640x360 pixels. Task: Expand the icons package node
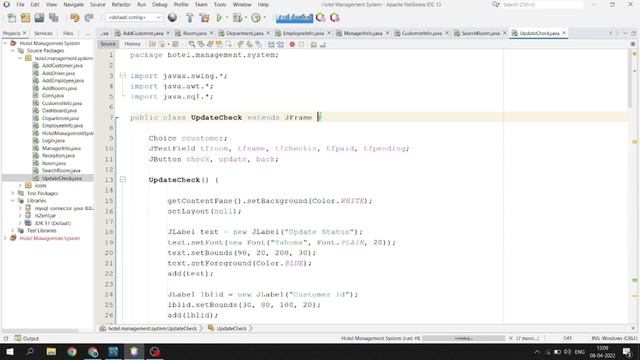pos(20,185)
